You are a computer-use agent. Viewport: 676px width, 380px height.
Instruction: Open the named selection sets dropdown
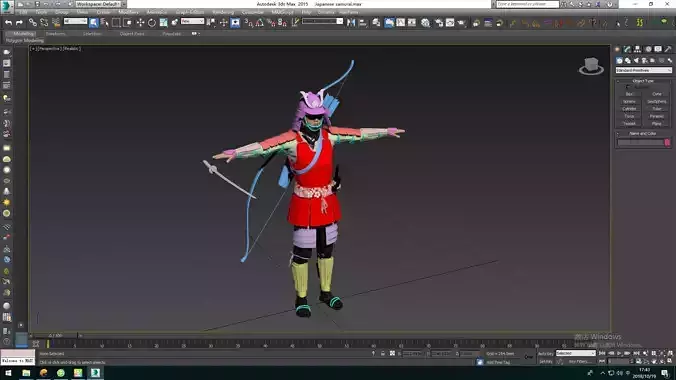click(x=322, y=21)
